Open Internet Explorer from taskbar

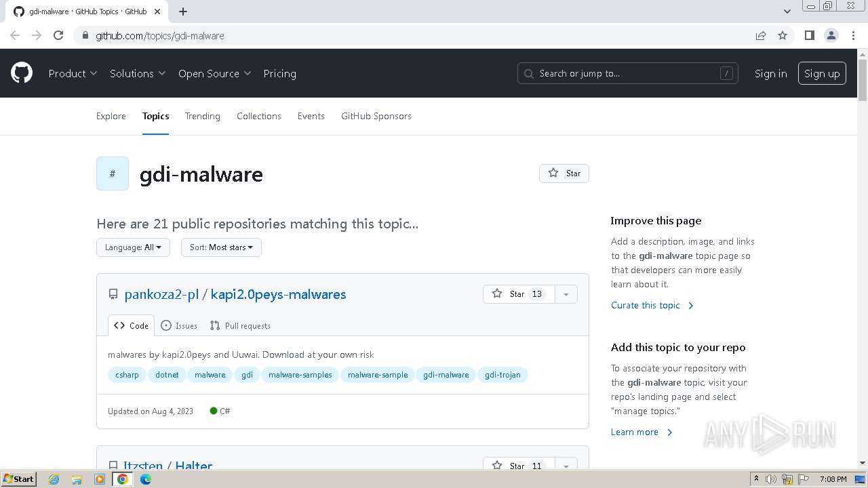pos(54,479)
